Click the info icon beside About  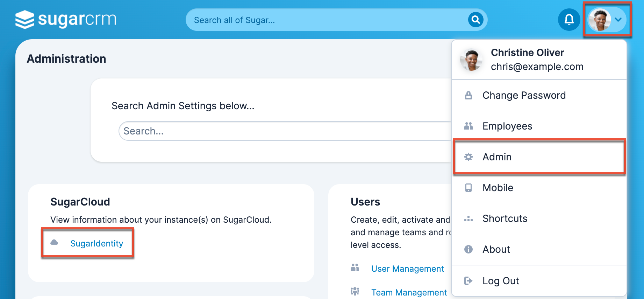pyautogui.click(x=468, y=249)
